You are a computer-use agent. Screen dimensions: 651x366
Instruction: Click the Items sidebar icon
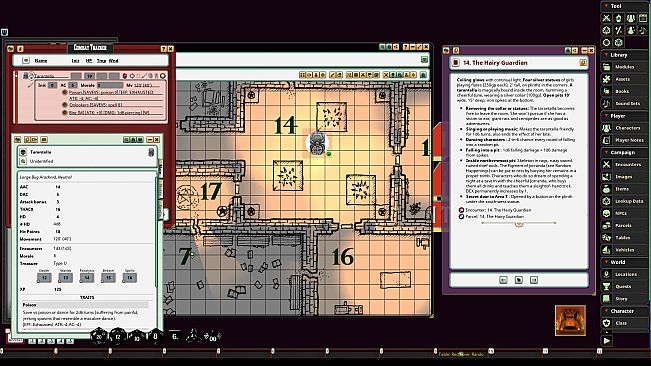(x=607, y=189)
